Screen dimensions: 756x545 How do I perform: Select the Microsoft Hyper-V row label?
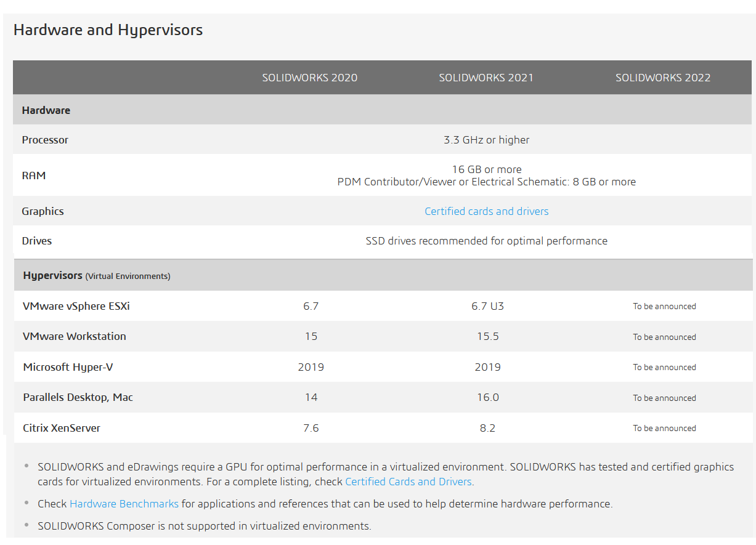pyautogui.click(x=68, y=367)
